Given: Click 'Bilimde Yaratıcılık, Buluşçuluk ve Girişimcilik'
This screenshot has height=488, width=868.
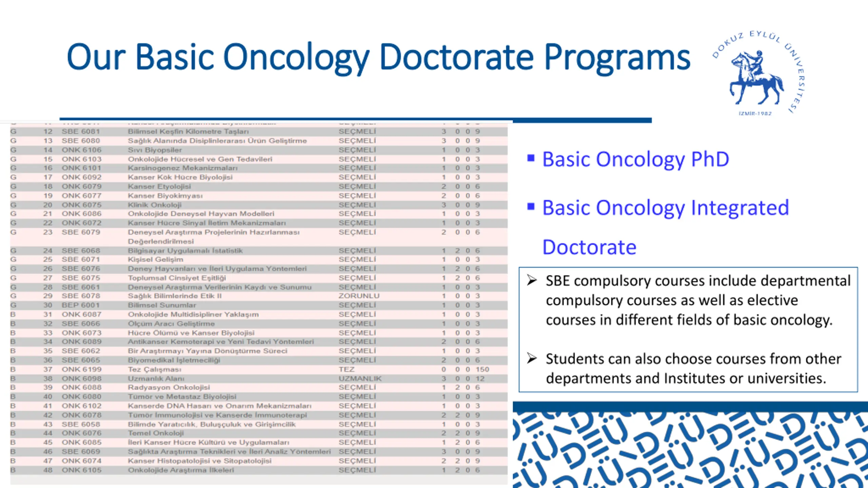Looking at the screenshot, I should (x=212, y=424).
